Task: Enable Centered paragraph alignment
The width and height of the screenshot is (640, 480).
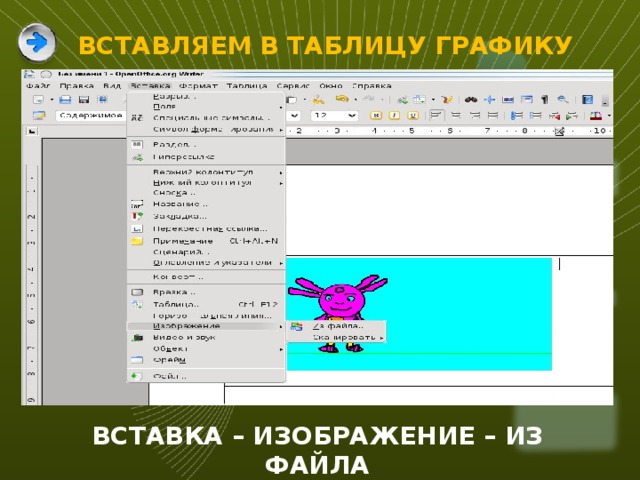Action: tap(456, 116)
